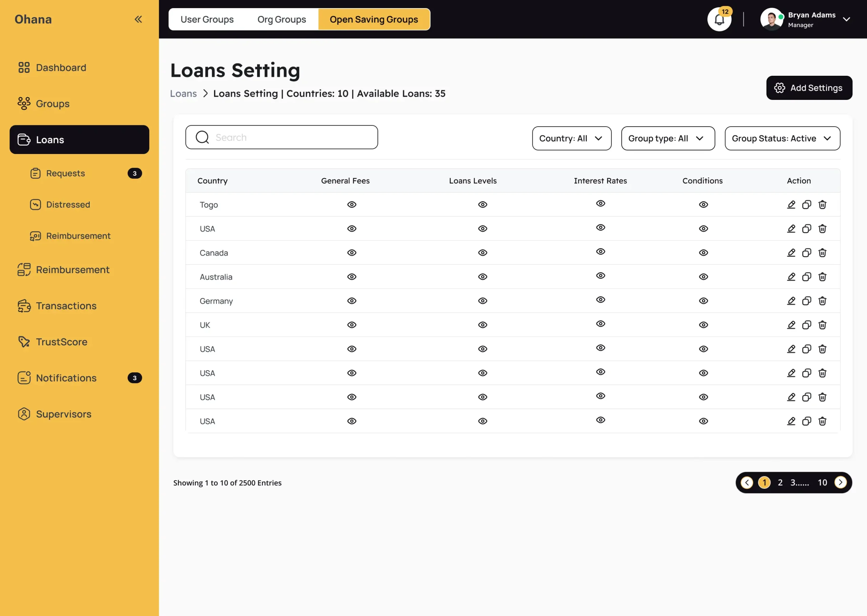Show Conditions for the UK row
This screenshot has width=867, height=616.
(703, 325)
